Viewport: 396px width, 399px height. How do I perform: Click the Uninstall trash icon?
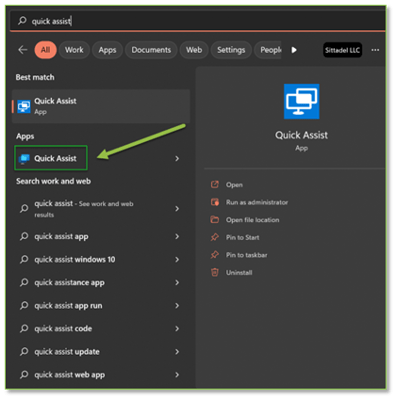click(215, 272)
